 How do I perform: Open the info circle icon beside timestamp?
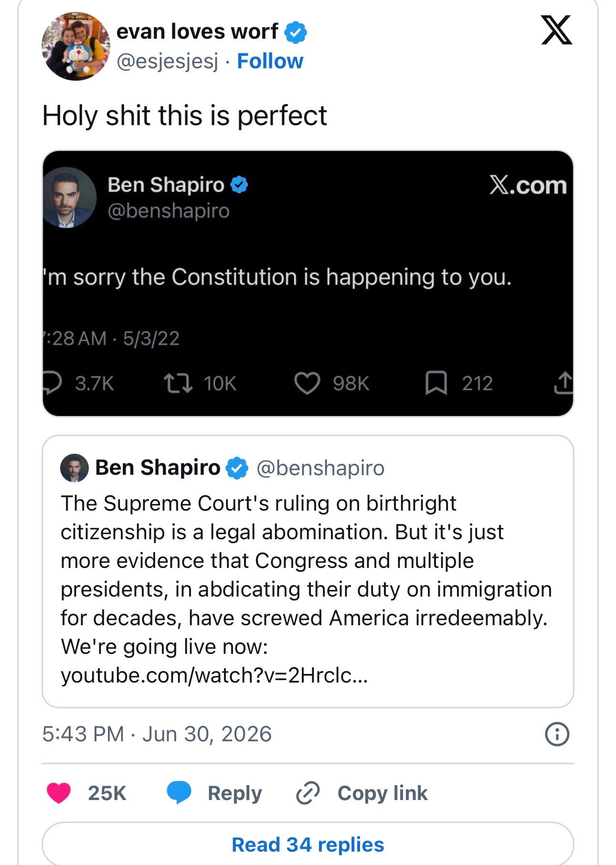click(557, 734)
